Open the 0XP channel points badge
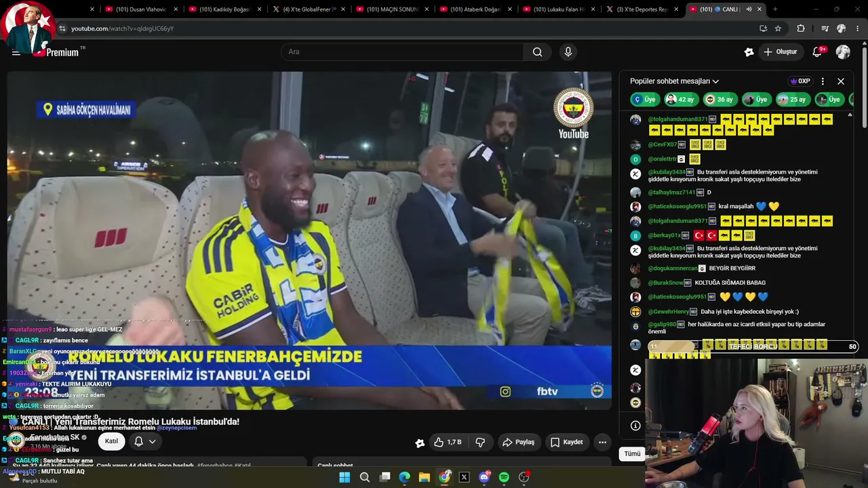The height and width of the screenshot is (488, 868). click(x=800, y=81)
